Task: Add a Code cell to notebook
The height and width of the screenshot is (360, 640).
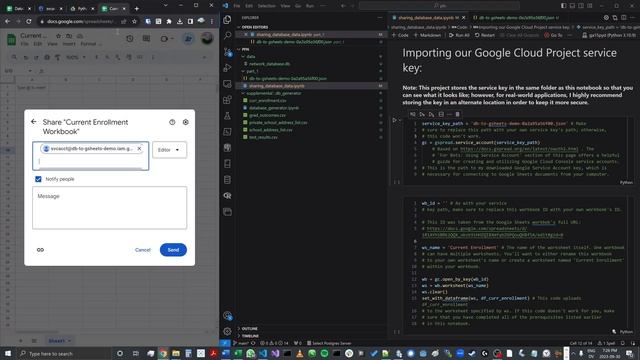Action: point(400,35)
